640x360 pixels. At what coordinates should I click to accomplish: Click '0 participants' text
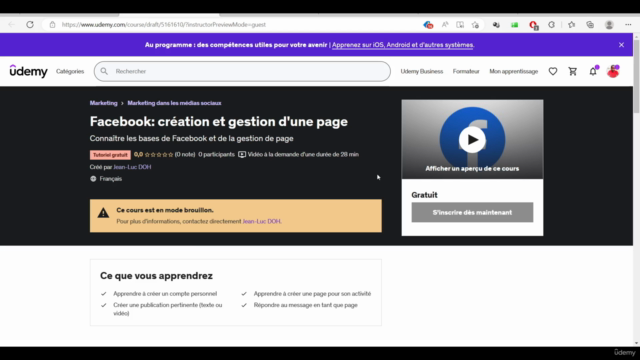[216, 154]
